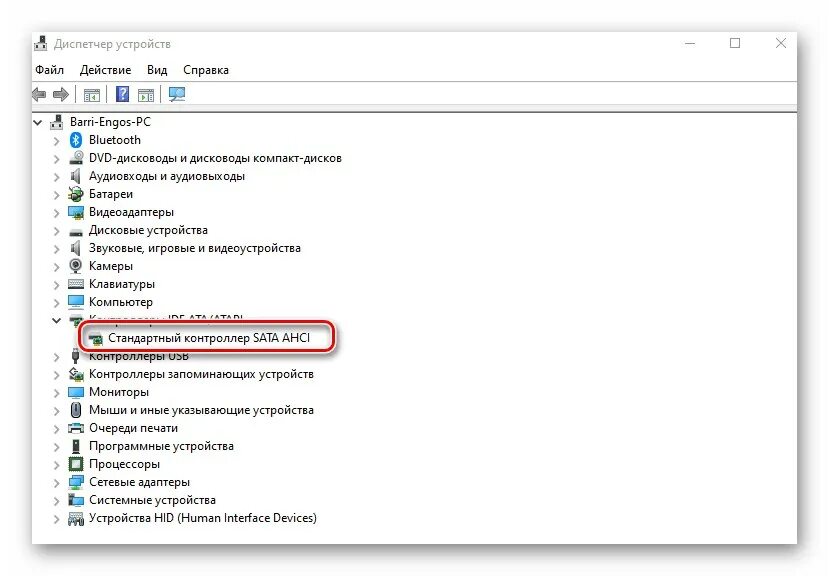Click the Bluetooth category icon

point(76,140)
